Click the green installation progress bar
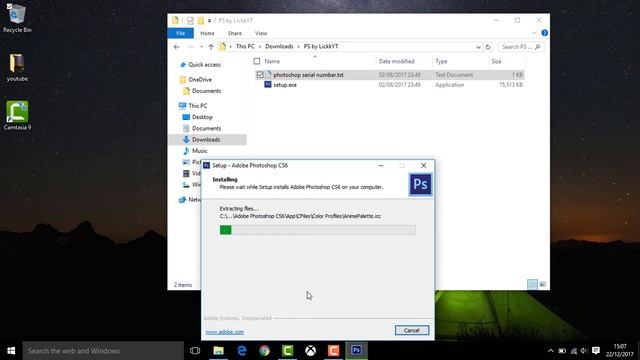This screenshot has height=360, width=640. point(226,230)
